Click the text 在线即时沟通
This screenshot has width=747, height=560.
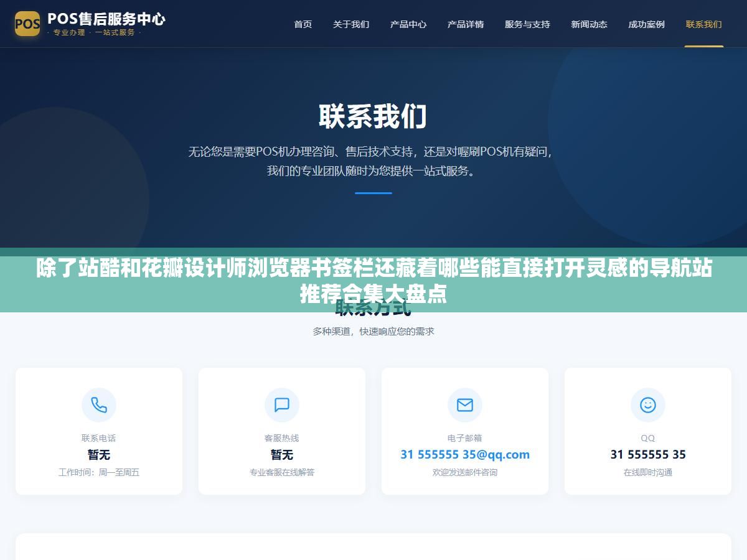click(648, 472)
